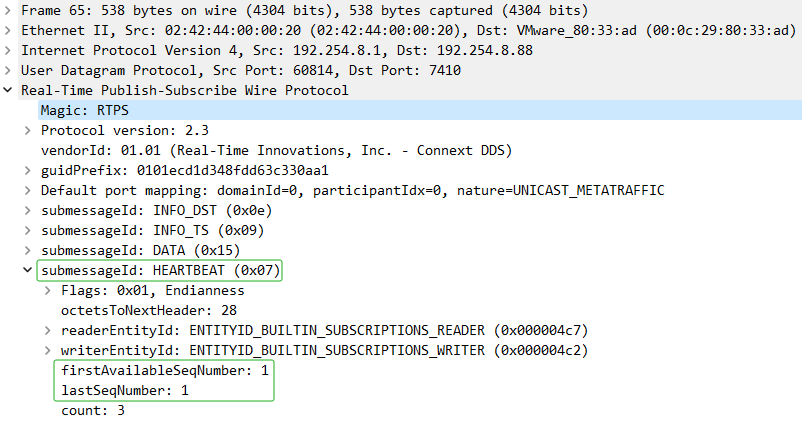
Task: Expand User Datagram Protocol section
Action: click(x=9, y=70)
